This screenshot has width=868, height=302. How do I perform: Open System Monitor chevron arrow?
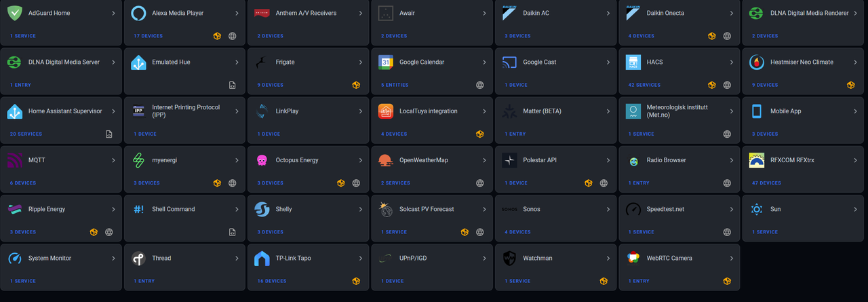pos(113,258)
